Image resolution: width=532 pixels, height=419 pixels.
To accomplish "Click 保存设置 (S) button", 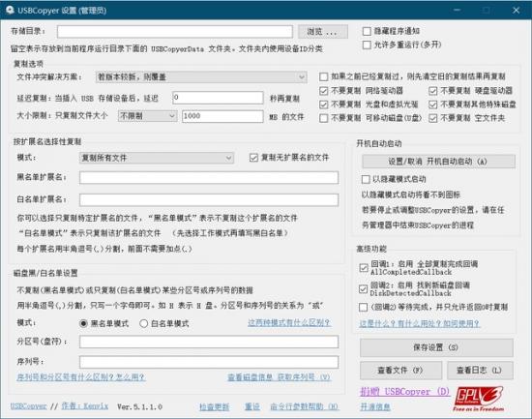I will pyautogui.click(x=436, y=347).
